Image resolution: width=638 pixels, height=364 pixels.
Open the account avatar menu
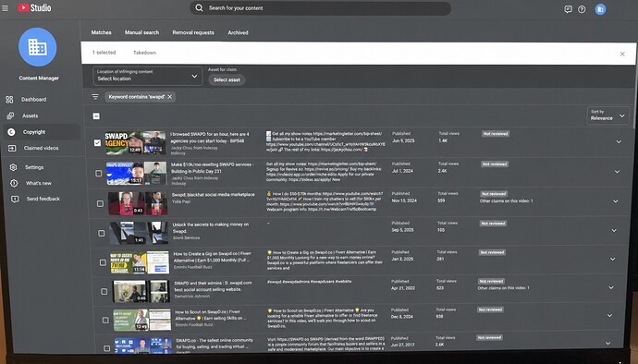(601, 9)
